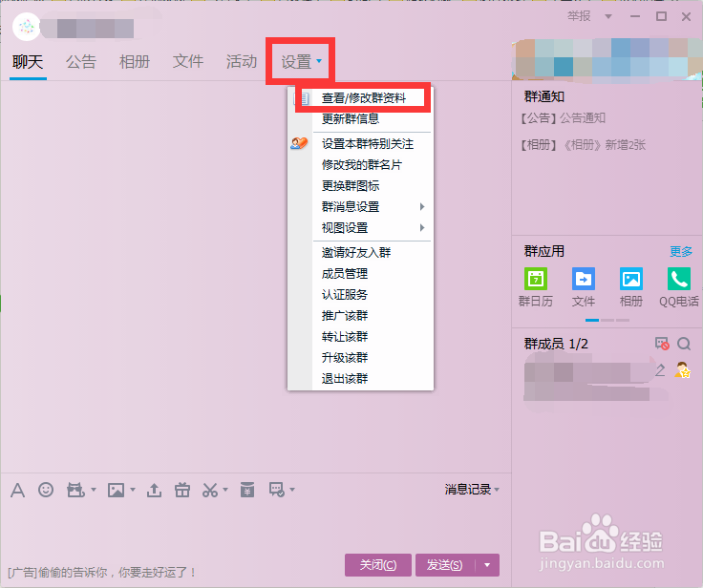Image resolution: width=703 pixels, height=588 pixels.
Task: Switch to the 聊天 tab
Action: click(x=28, y=61)
